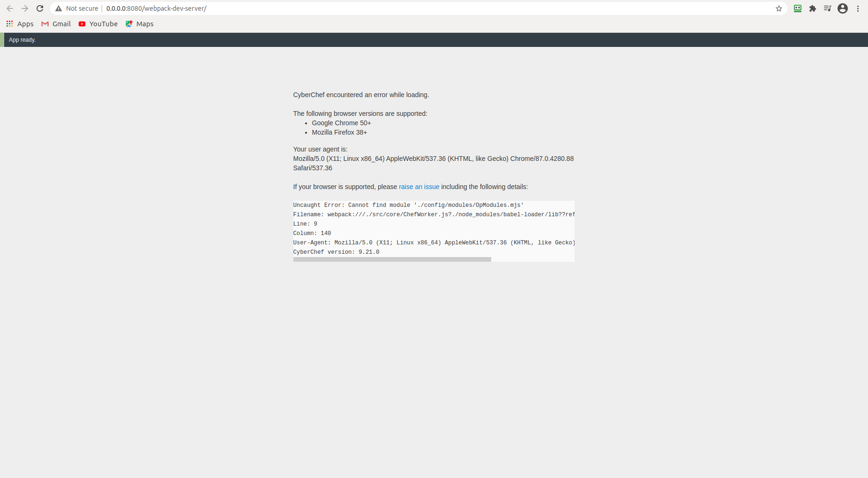Navigate back to the previous page
The image size is (868, 478).
(9, 8)
